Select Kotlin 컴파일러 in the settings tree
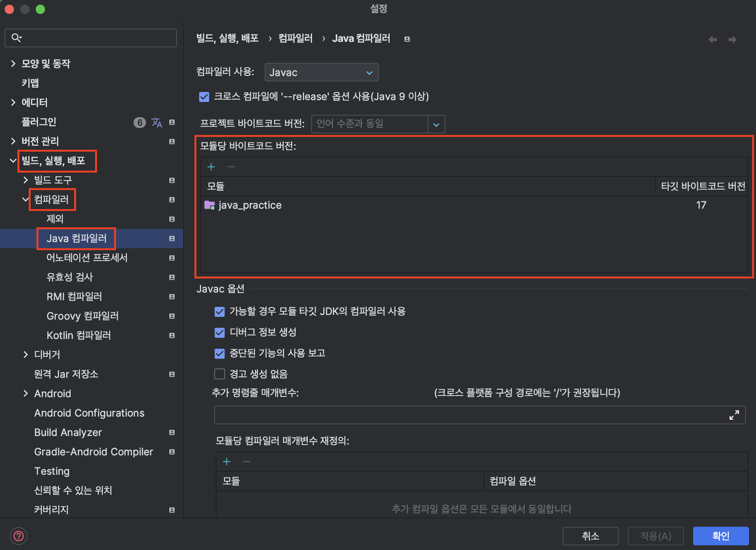The height and width of the screenshot is (550, 756). pos(79,335)
